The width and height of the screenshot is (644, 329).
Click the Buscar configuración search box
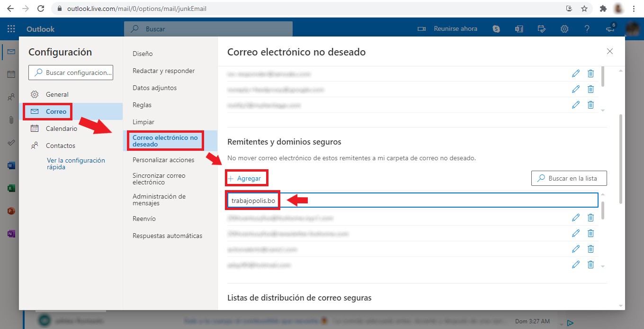coord(71,73)
